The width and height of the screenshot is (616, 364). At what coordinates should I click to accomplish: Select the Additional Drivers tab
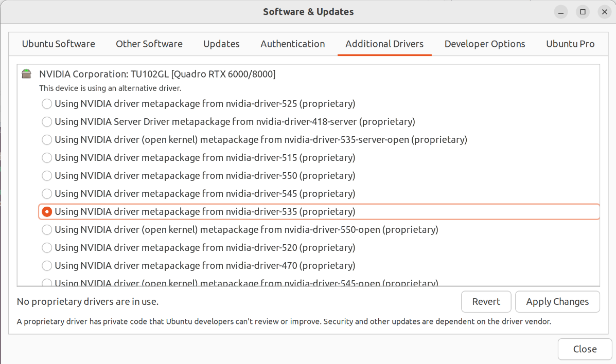point(384,44)
